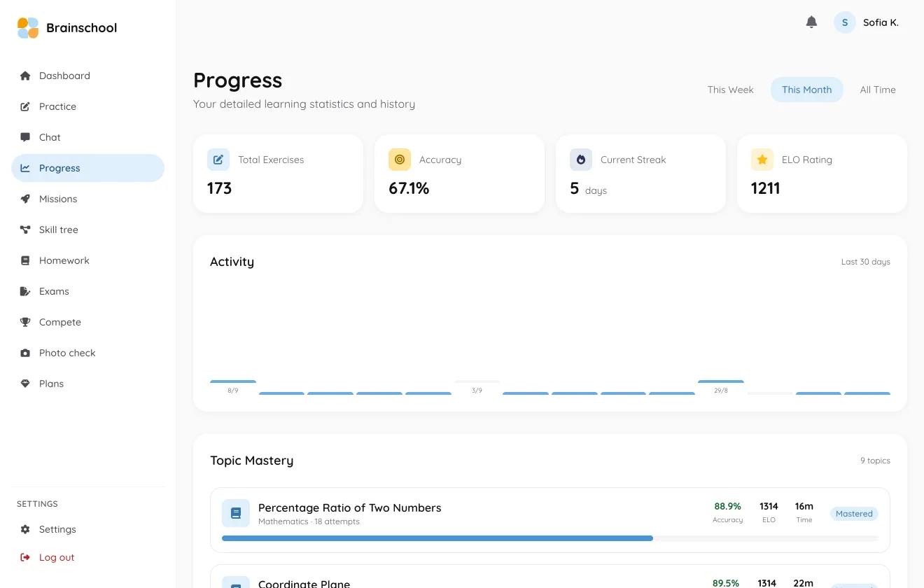Click Sofia K. avatar circle
This screenshot has width=924, height=588.
click(x=845, y=22)
